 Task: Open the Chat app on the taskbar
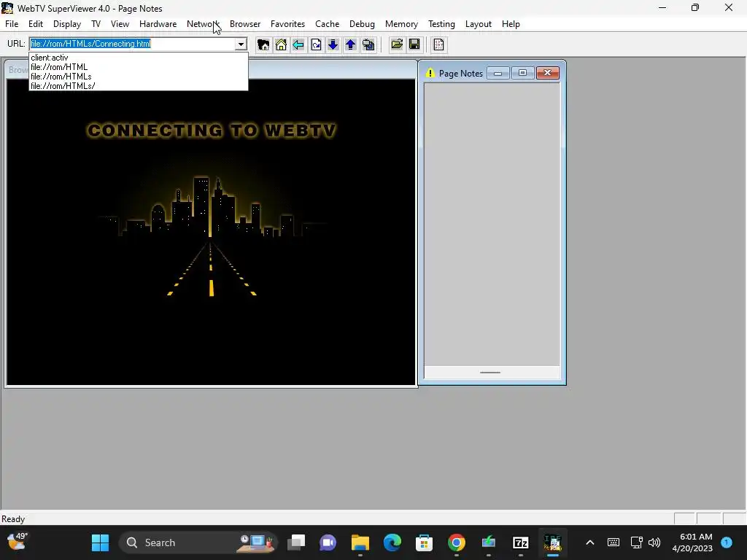click(x=328, y=542)
